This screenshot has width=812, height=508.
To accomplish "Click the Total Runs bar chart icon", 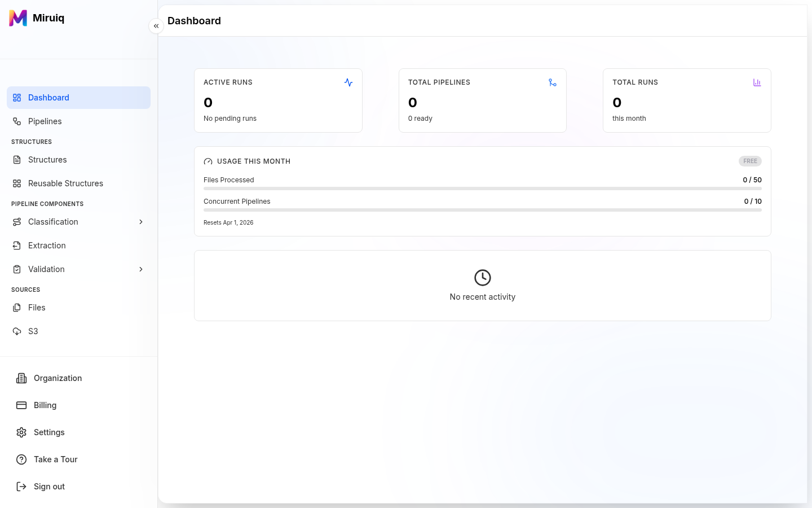I will pyautogui.click(x=757, y=82).
